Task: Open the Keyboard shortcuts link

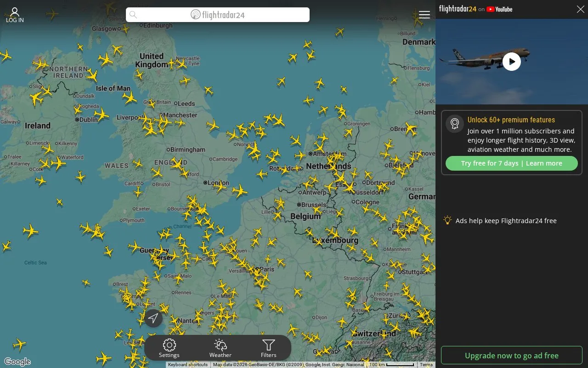Action: tap(188, 365)
